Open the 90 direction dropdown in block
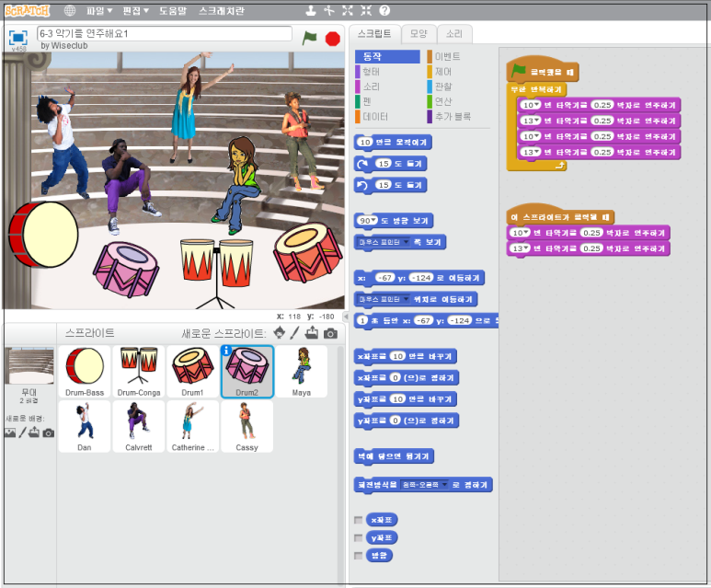This screenshot has width=711, height=588. coord(373,221)
